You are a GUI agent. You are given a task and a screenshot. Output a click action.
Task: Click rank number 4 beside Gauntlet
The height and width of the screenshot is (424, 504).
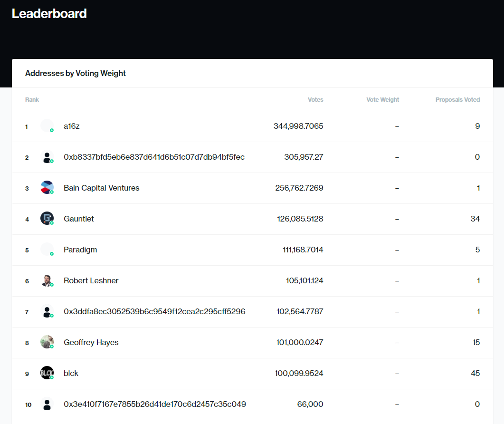pos(27,220)
